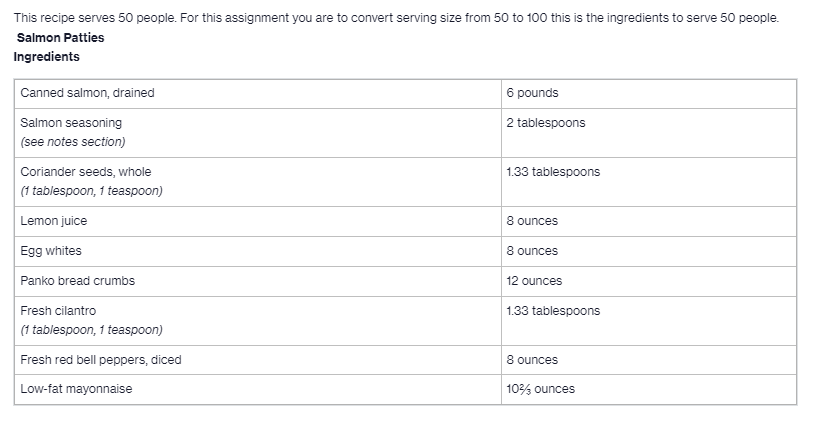Image resolution: width=813 pixels, height=424 pixels.
Task: Click the bold 'Ingredients' heading
Action: point(47,57)
